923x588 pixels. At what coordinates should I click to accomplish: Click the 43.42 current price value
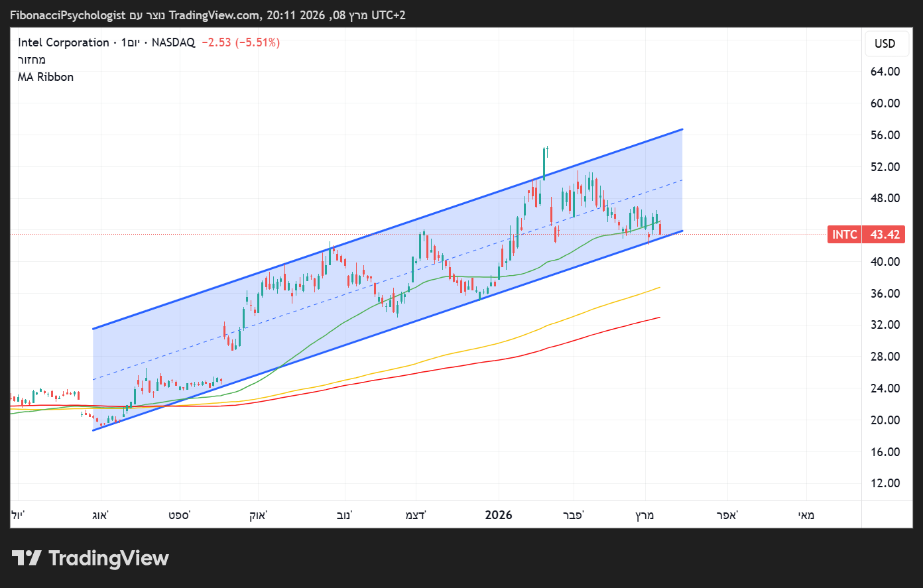[885, 235]
